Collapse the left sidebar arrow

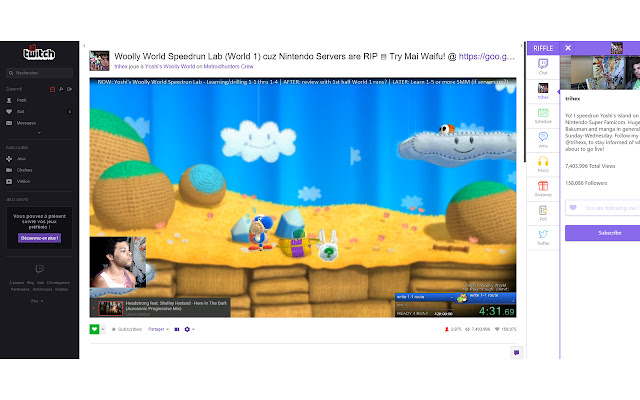pyautogui.click(x=84, y=46)
